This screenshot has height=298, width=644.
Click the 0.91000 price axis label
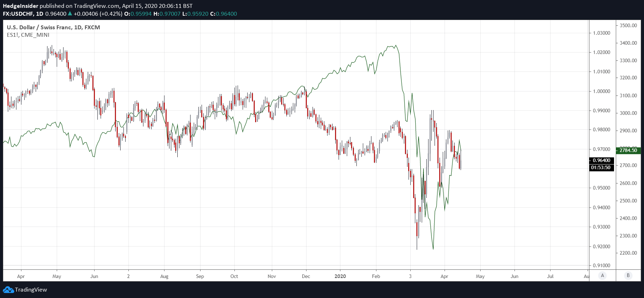pos(602,265)
